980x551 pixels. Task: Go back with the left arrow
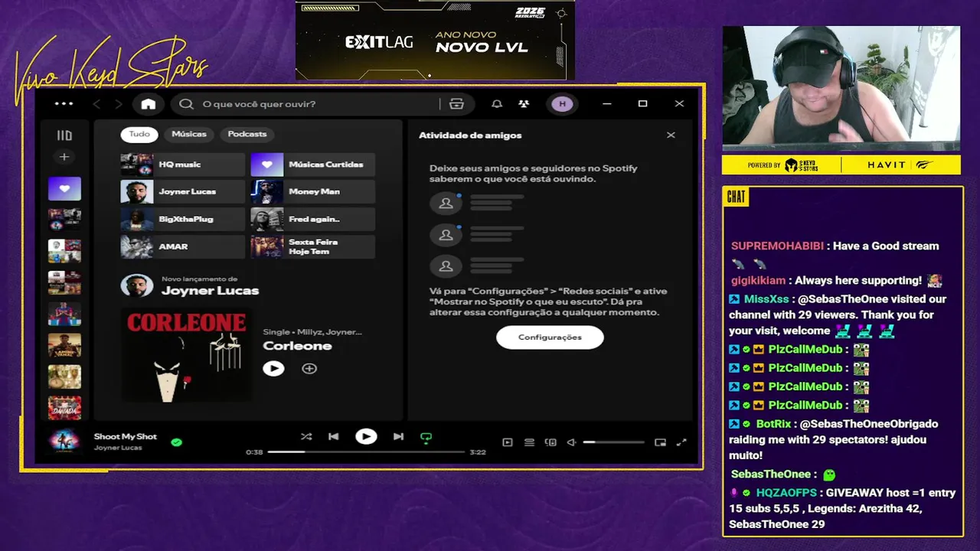(x=96, y=104)
